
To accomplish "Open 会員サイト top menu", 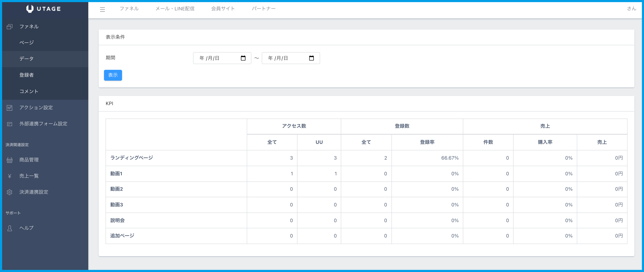I will tap(223, 9).
